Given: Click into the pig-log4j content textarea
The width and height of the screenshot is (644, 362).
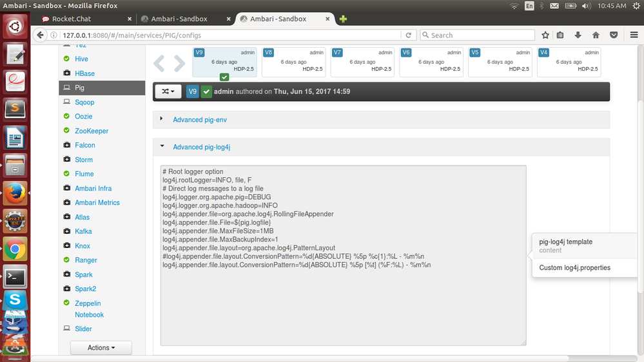Looking at the screenshot, I should coord(344,255).
